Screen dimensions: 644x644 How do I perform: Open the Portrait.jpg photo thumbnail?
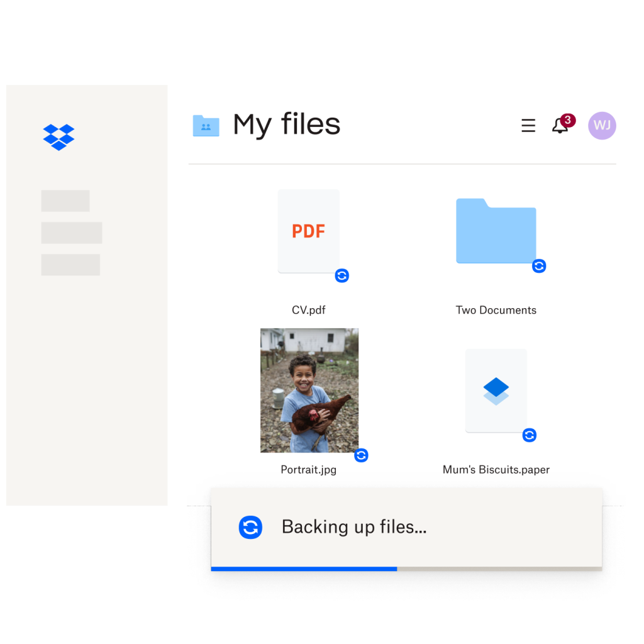click(x=309, y=390)
